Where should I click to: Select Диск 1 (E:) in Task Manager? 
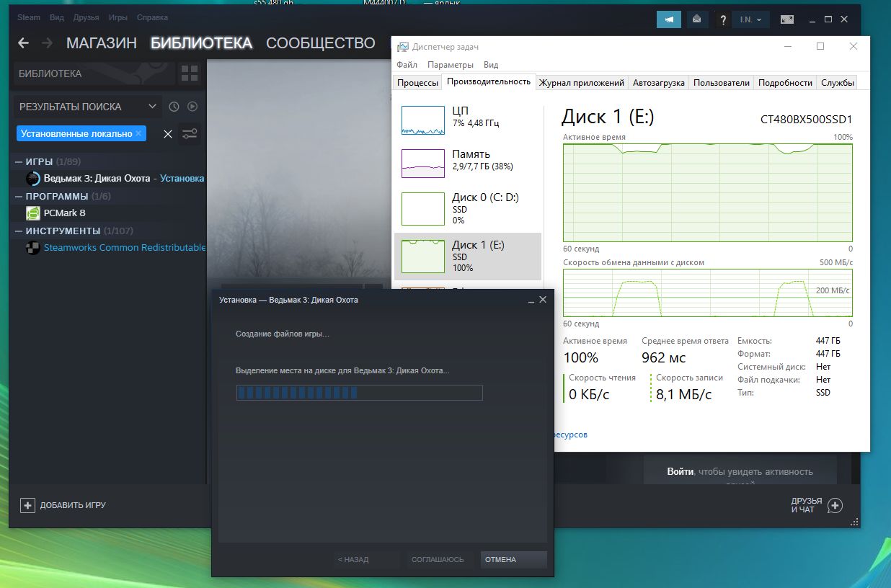click(468, 257)
